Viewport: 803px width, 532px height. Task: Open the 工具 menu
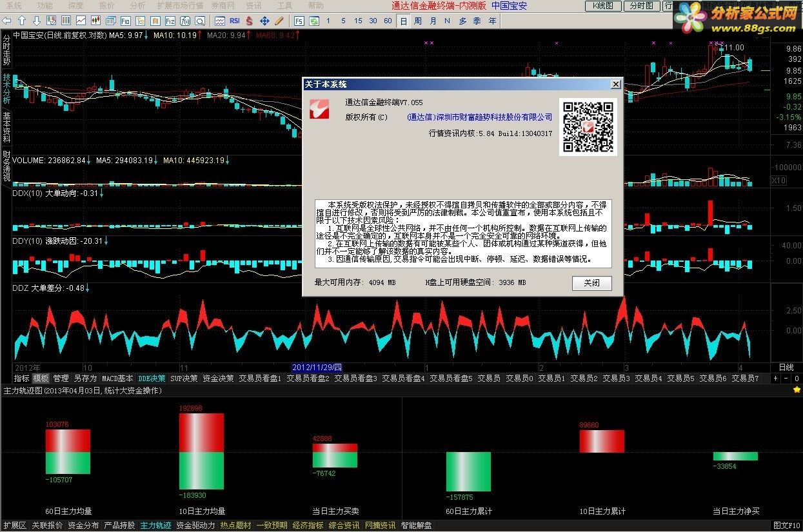(284, 5)
